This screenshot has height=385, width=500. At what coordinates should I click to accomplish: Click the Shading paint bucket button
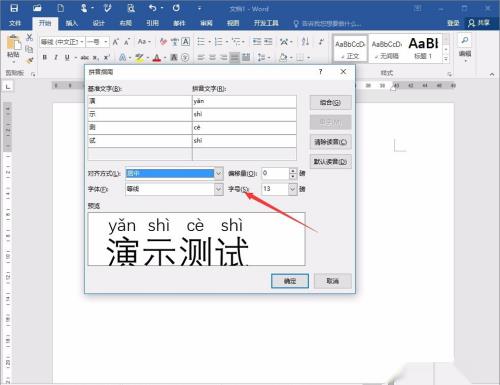click(283, 58)
